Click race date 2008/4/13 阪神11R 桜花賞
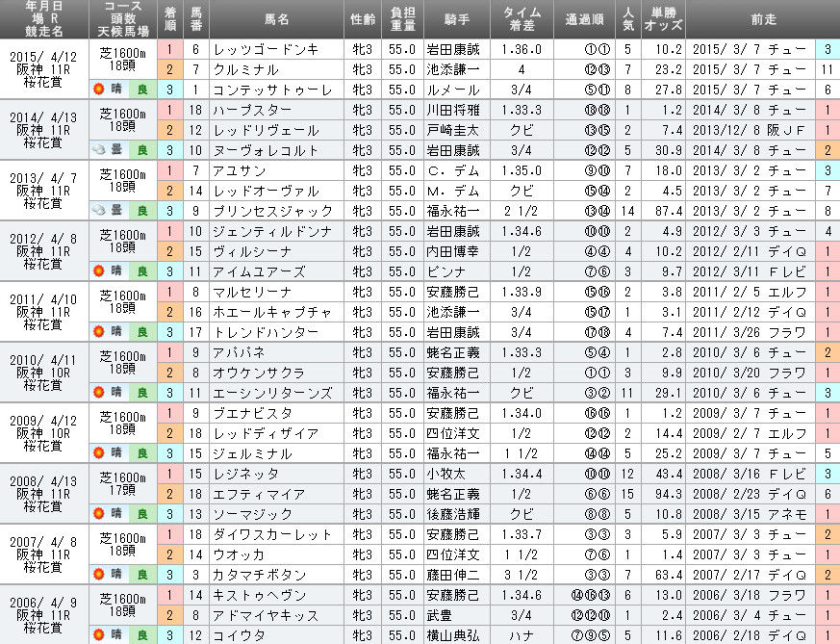840x644 pixels. 43,494
